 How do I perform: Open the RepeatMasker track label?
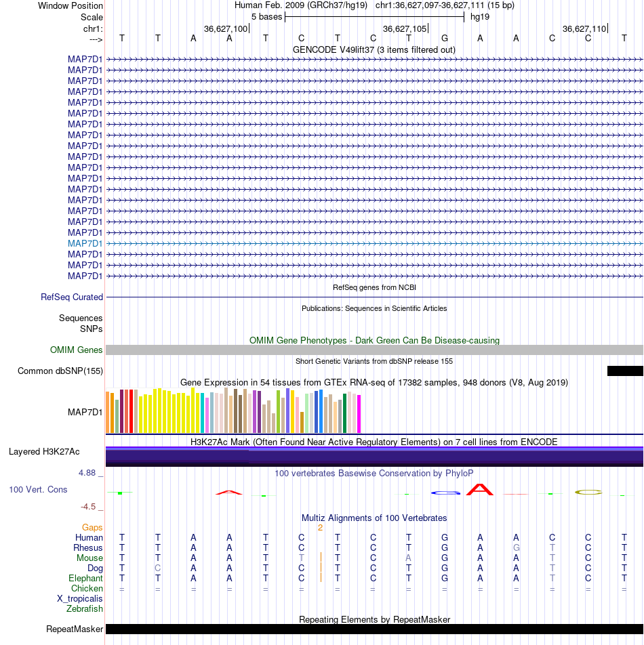tap(75, 629)
